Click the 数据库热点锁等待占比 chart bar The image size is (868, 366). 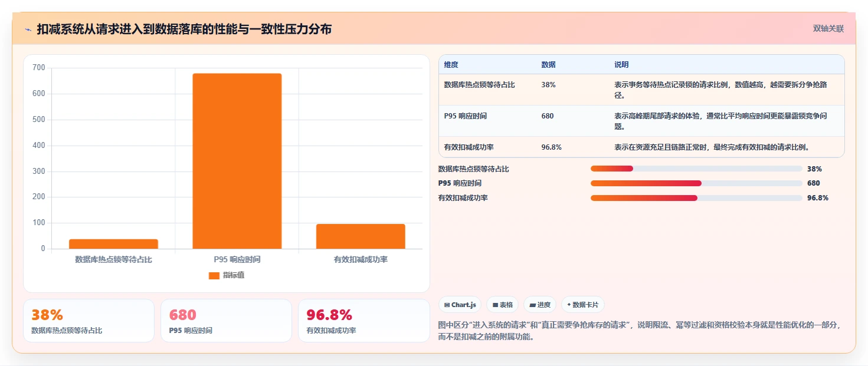(x=113, y=244)
